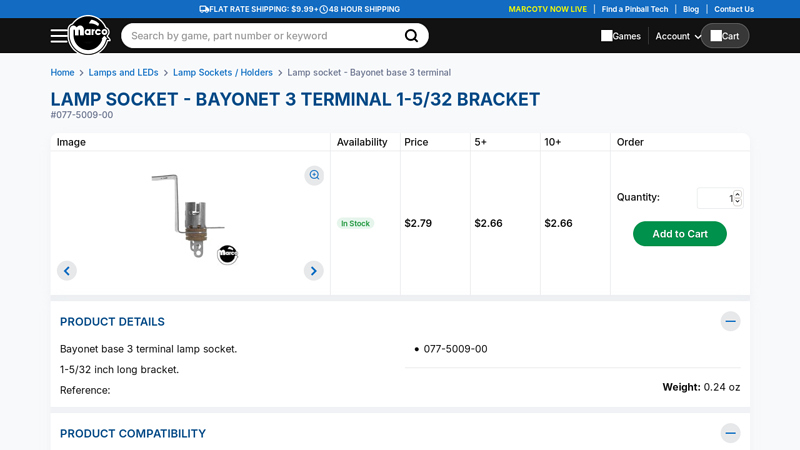Screen dimensions: 800x450
Task: Click the Add to Cart button
Action: tap(680, 233)
